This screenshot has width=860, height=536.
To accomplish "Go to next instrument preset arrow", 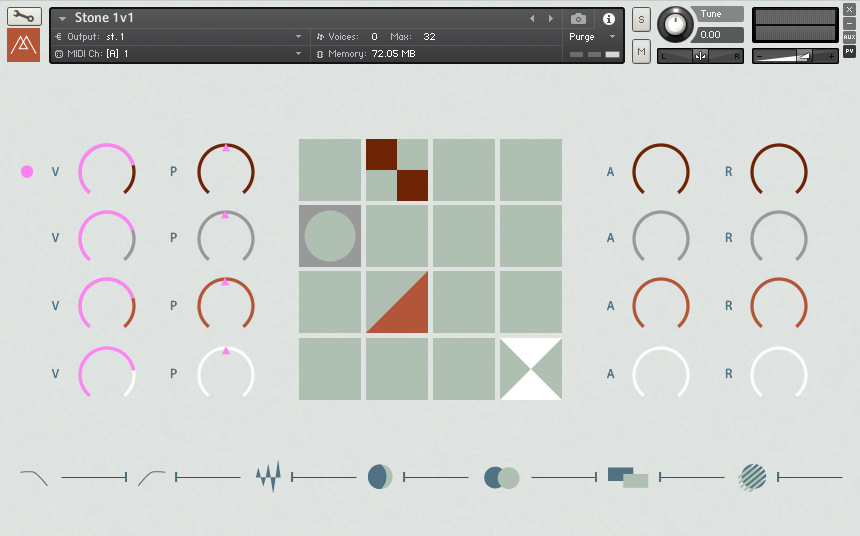I will coord(550,19).
